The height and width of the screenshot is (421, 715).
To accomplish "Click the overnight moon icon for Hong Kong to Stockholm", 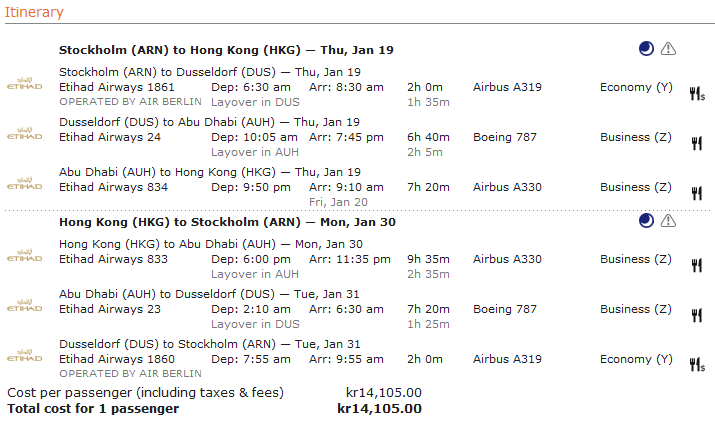I will pos(647,220).
